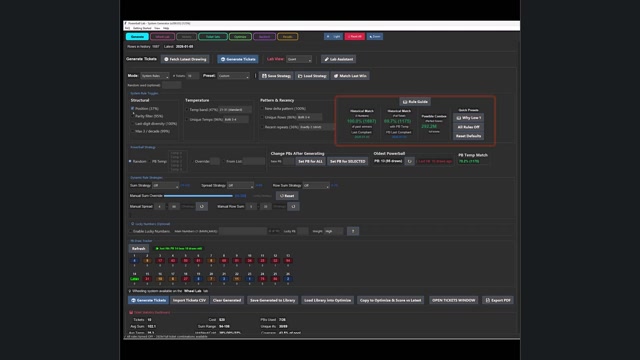640x360 pixels.
Task: Switch to the Ticket Sets tab
Action: 213,37
